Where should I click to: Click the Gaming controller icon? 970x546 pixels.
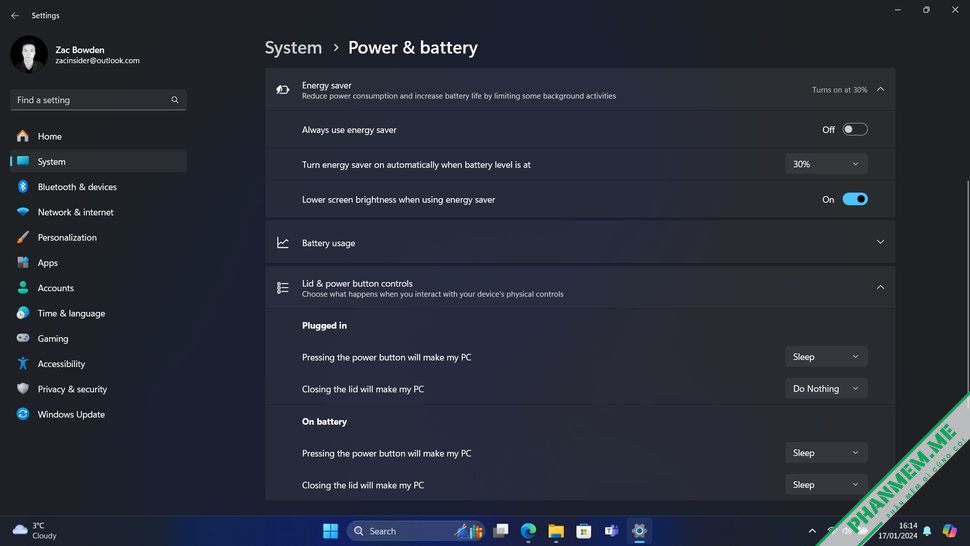pos(23,338)
